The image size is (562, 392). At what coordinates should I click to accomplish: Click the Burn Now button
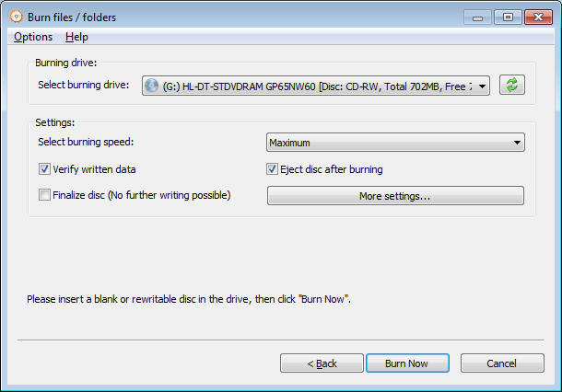click(x=407, y=363)
